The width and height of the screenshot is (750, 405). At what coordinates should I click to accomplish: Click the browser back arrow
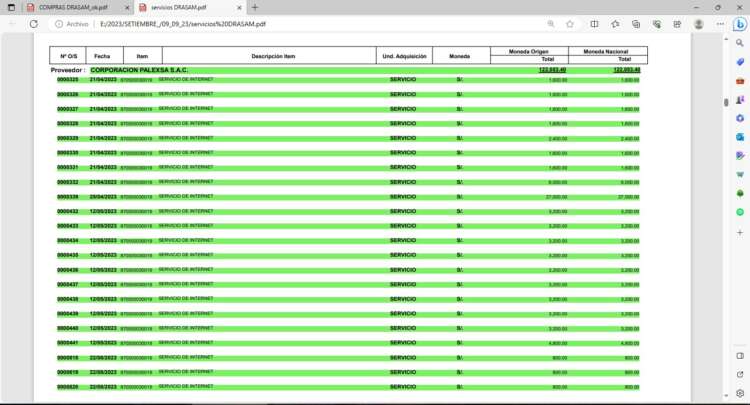pyautogui.click(x=11, y=23)
